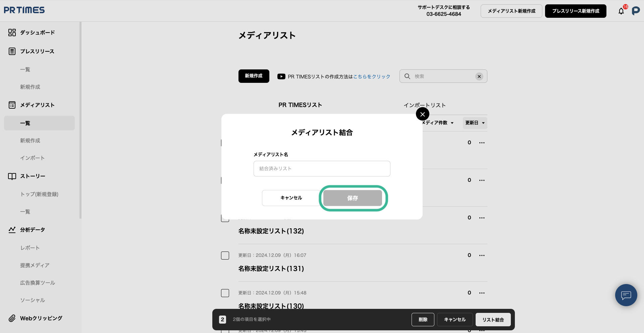Click メディアリスト新規作成 in the header
This screenshot has width=644, height=333.
[x=512, y=11]
